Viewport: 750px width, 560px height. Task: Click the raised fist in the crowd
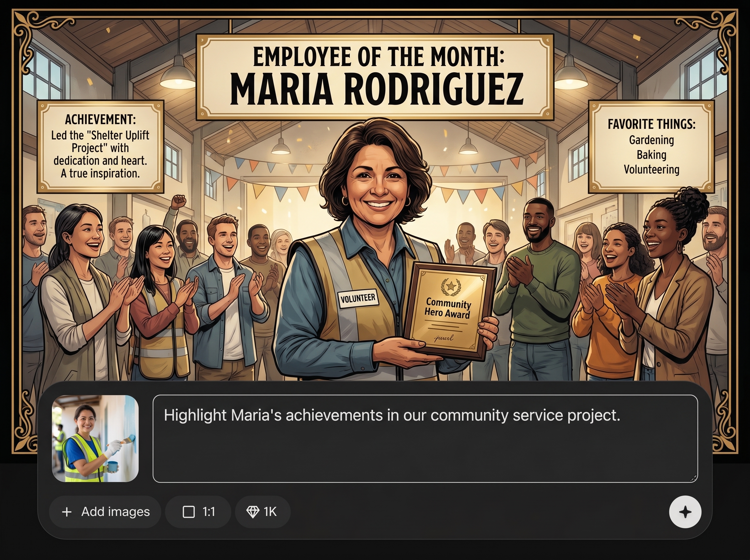[178, 202]
